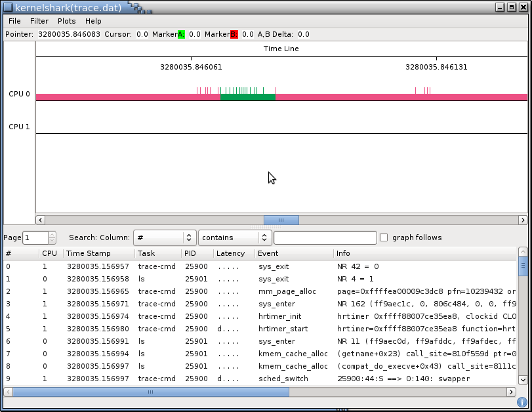This screenshot has width=532, height=412.
Task: Click the Page number field
Action: coord(35,237)
